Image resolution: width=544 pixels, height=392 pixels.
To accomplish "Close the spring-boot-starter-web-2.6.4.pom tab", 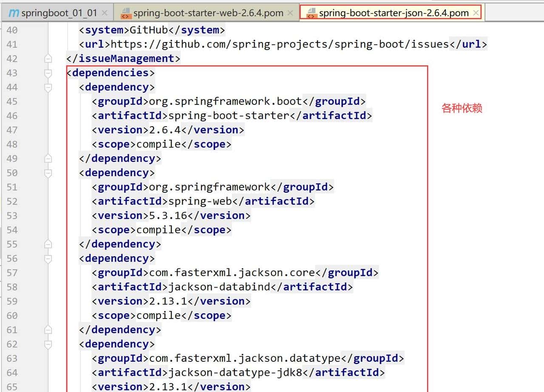I will pos(290,13).
